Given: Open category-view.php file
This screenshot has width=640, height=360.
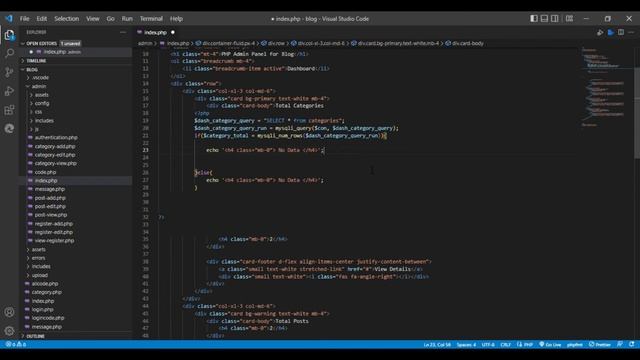Looking at the screenshot, I should (x=56, y=163).
